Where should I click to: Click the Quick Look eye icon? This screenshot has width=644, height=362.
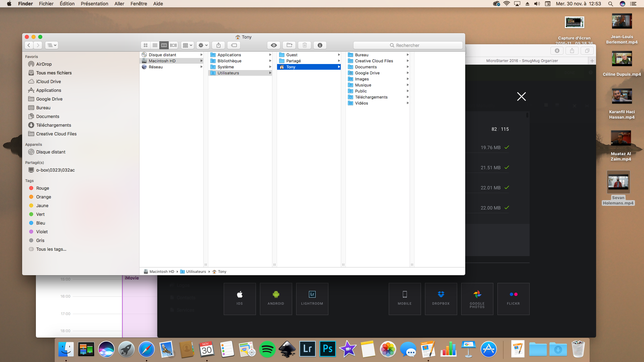274,45
